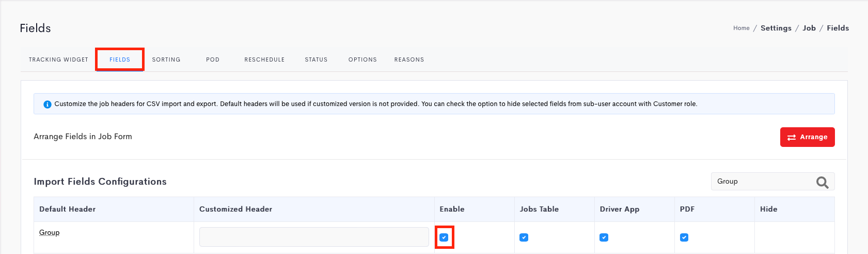The image size is (868, 254).
Task: Open the POD tab
Action: (213, 59)
